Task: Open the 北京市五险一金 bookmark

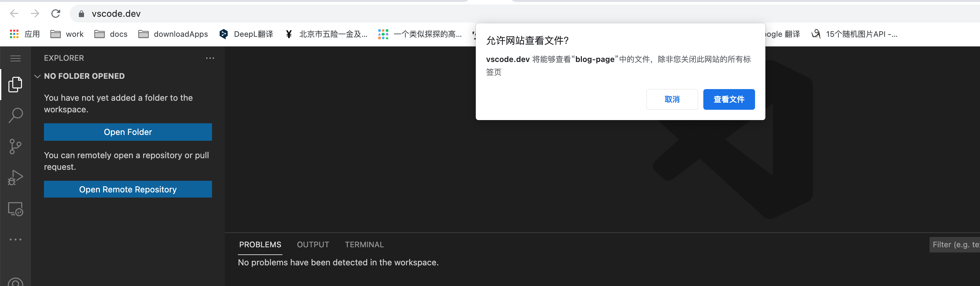Action: point(326,34)
